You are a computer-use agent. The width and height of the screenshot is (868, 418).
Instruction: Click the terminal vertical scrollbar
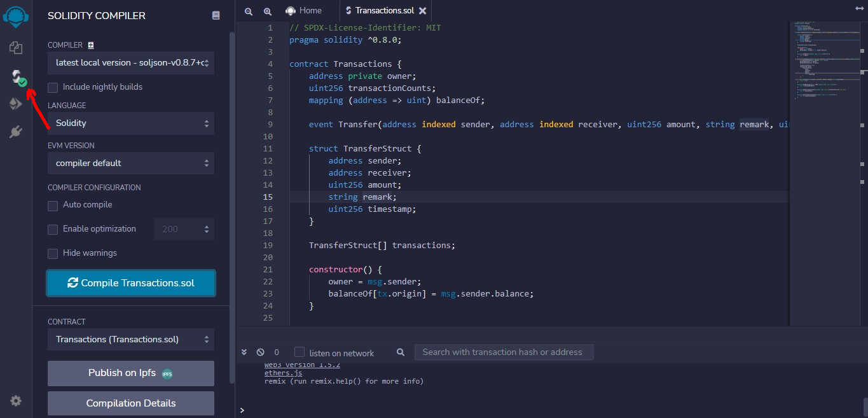pos(865,406)
